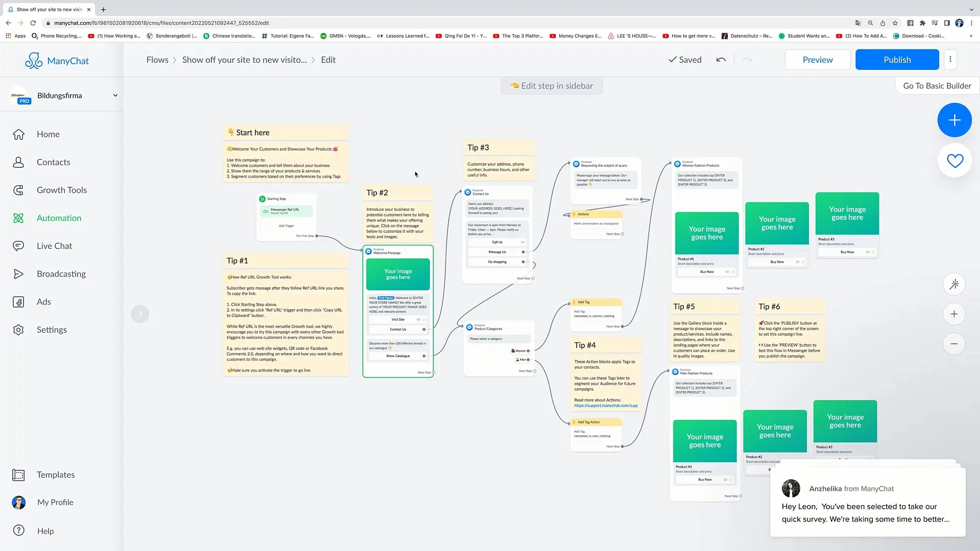
Task: Open the support.manychat.com link in Tip #4
Action: (x=606, y=406)
